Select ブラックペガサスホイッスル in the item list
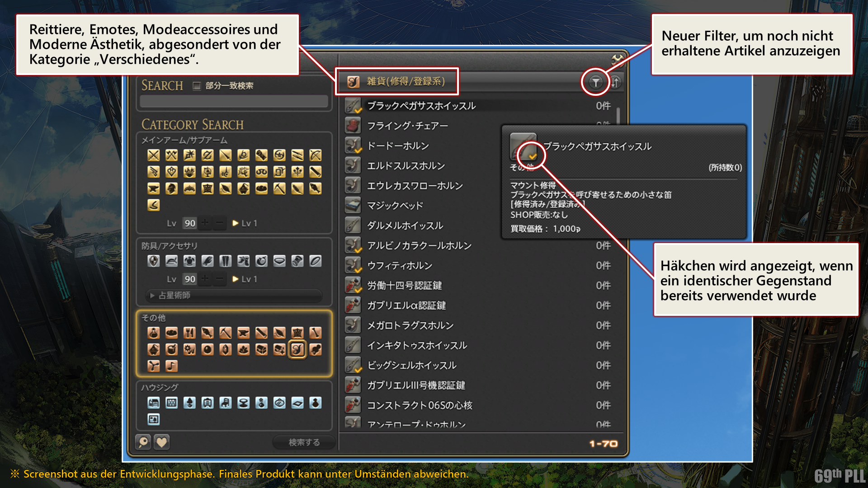Viewport: 868px width, 488px height. (x=421, y=106)
